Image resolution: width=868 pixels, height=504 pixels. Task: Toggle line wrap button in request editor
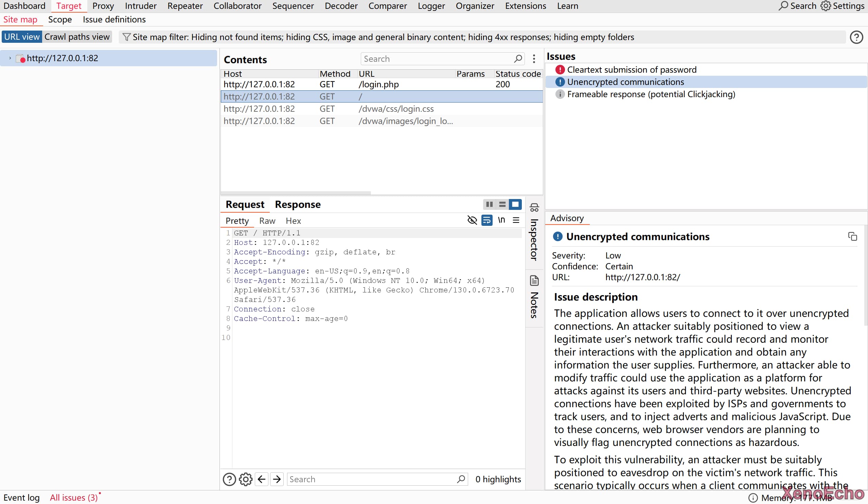point(487,220)
